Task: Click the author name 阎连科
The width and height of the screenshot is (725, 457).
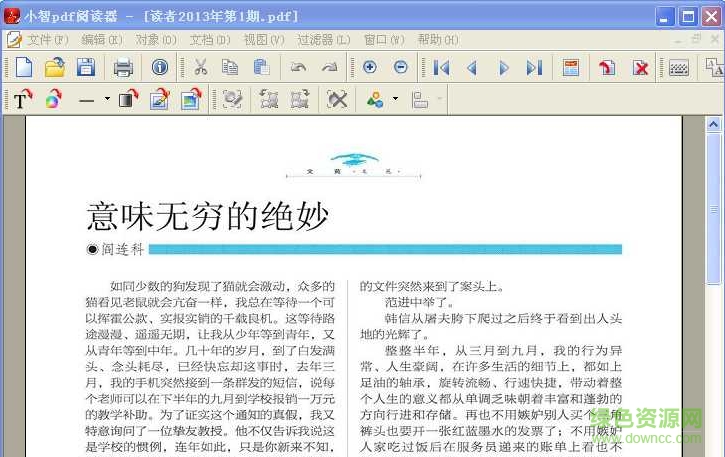Action: (x=123, y=249)
